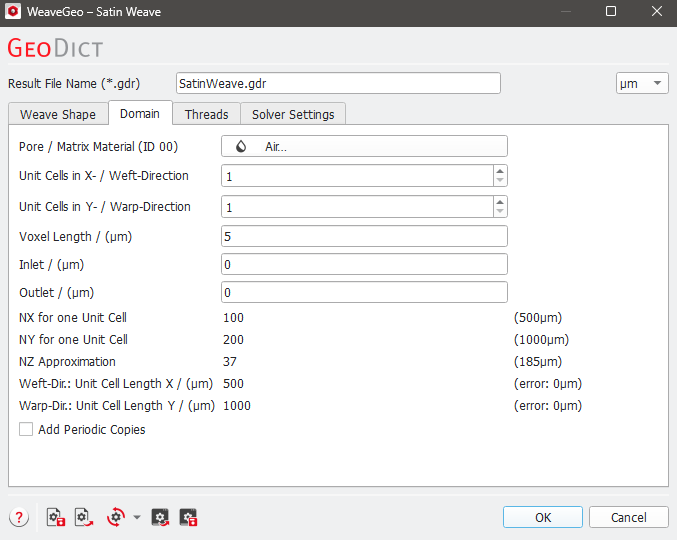The width and height of the screenshot is (677, 540).
Task: Click the GeoDict app icon in title bar
Action: click(x=13, y=11)
